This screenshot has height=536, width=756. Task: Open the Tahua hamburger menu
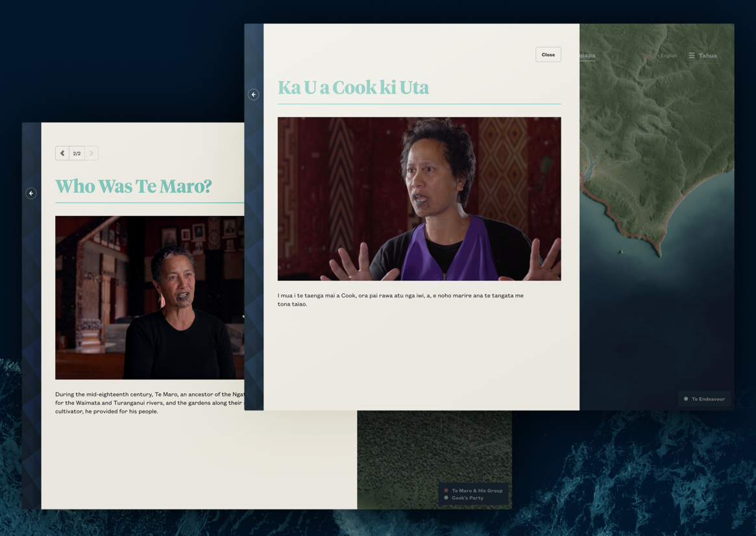pos(703,56)
